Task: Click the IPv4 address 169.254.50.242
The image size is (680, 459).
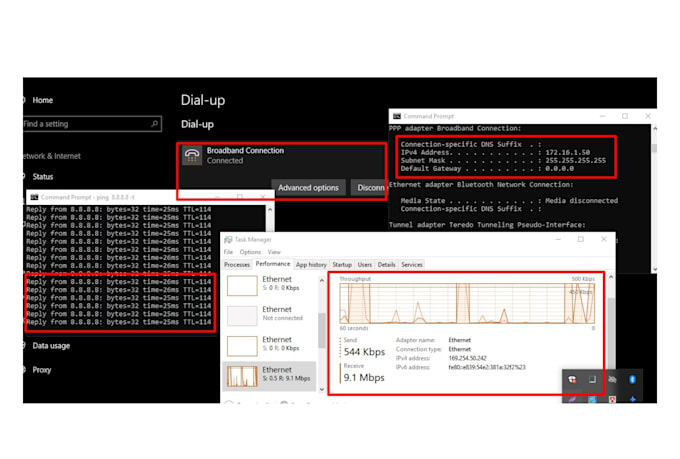Action: 468,358
